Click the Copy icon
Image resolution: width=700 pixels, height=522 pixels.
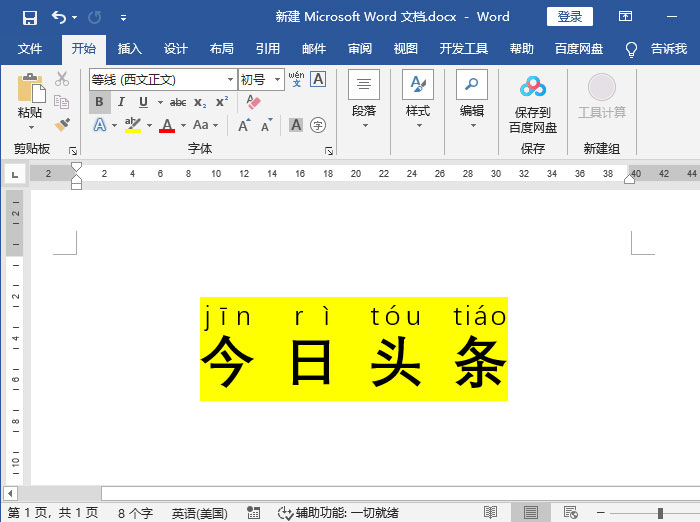pos(62,102)
